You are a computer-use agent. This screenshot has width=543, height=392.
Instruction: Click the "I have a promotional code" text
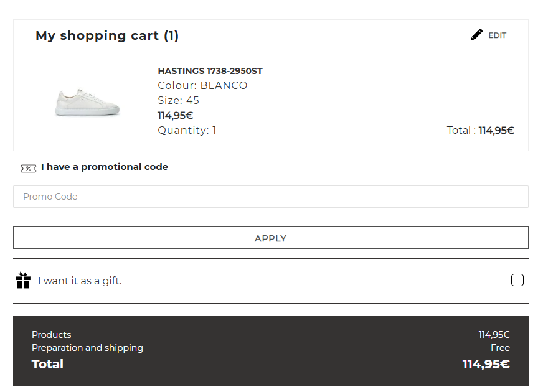tap(104, 167)
